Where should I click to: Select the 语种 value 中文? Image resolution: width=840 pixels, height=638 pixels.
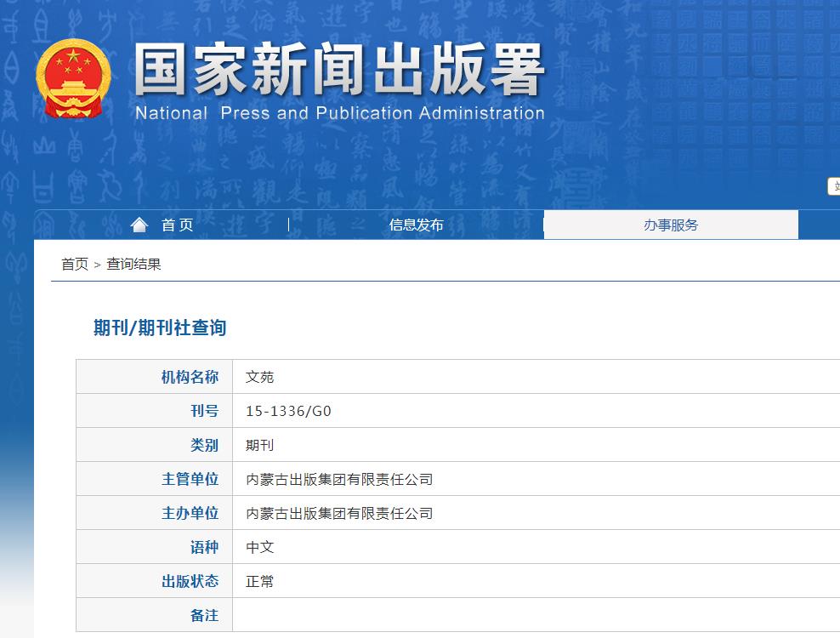pos(261,546)
